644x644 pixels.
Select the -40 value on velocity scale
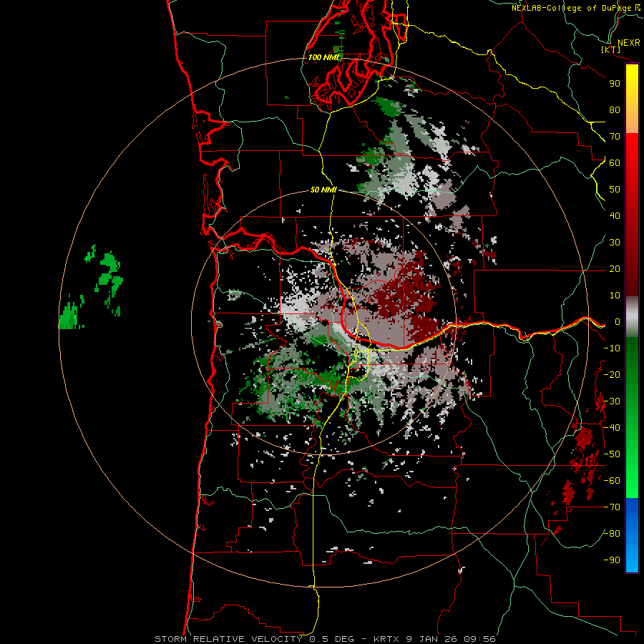click(612, 428)
